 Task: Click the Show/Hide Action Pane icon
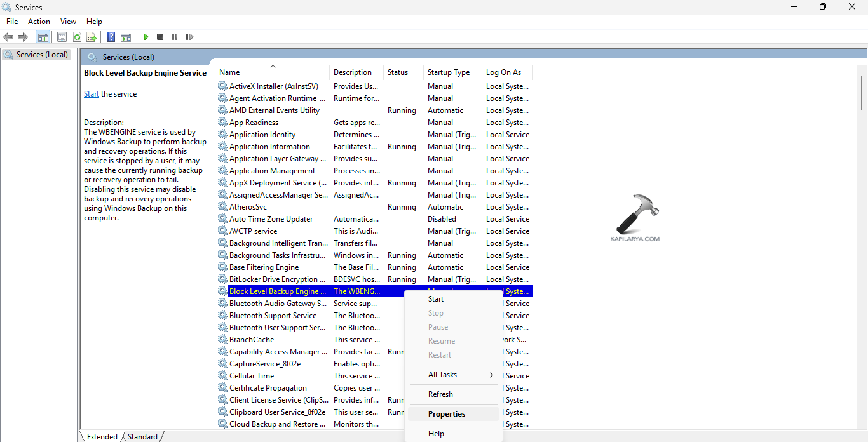(x=126, y=37)
